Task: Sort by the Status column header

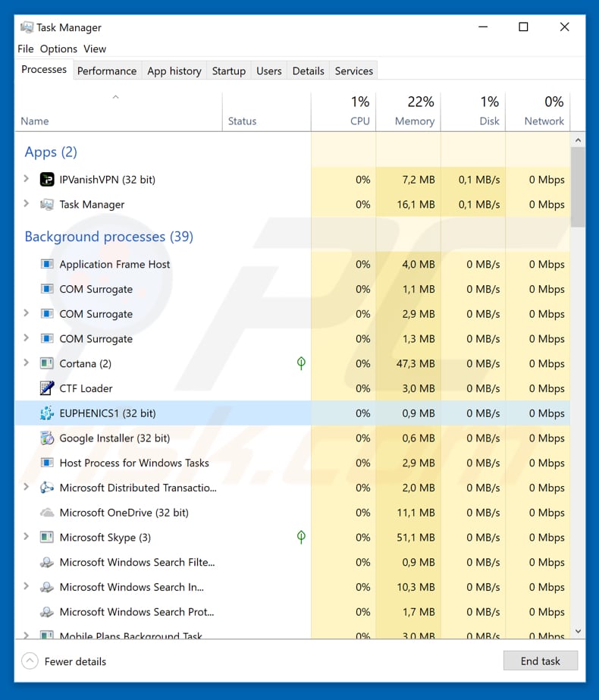Action: [x=266, y=112]
